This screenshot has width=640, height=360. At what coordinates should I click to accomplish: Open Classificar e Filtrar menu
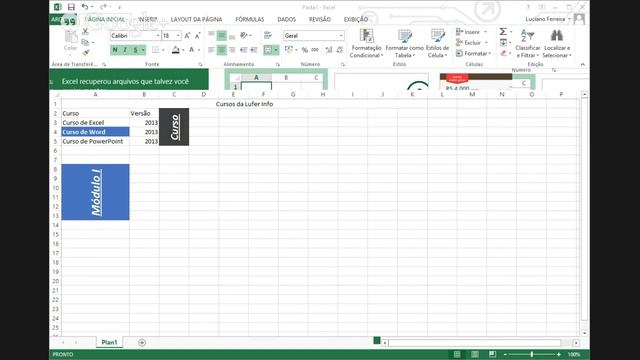(x=527, y=43)
